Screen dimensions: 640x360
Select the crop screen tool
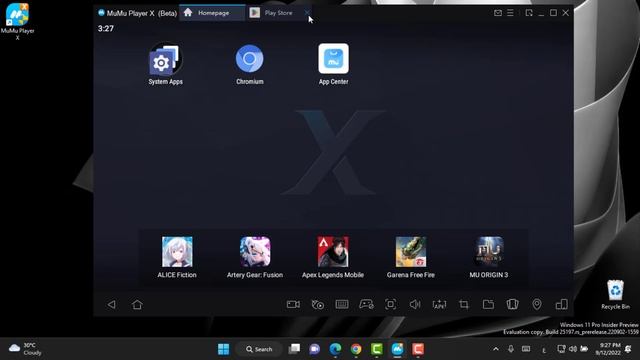click(x=464, y=304)
